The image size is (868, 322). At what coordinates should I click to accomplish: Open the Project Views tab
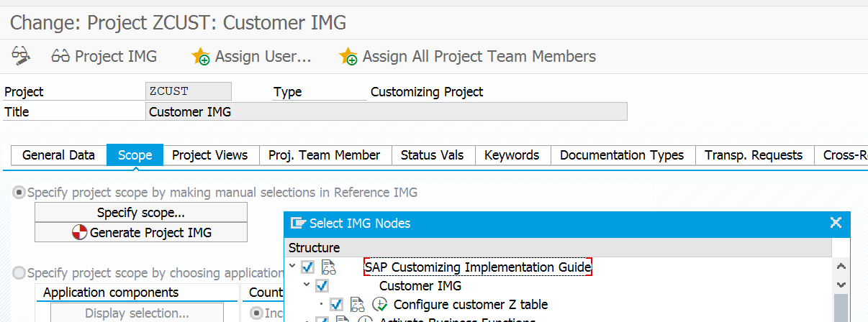click(210, 155)
